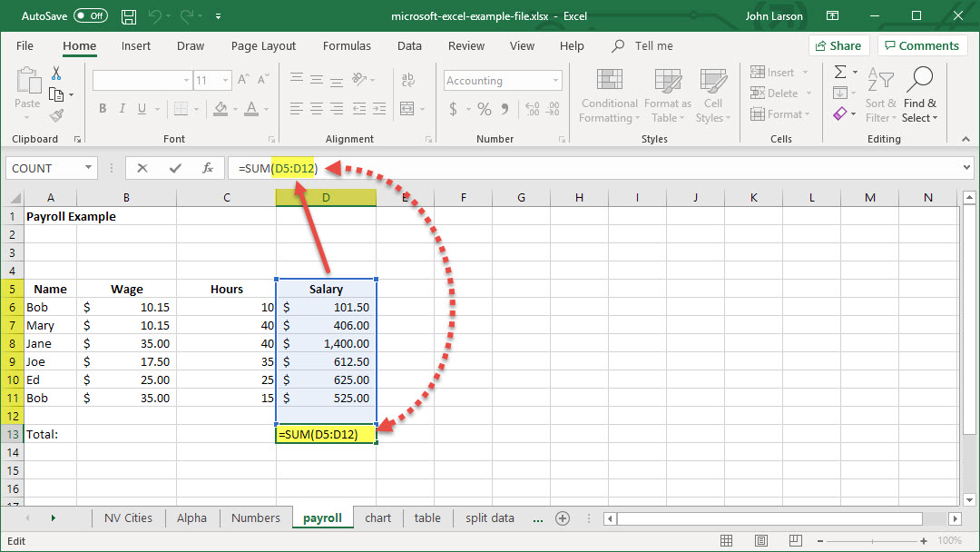
Task: Confirm formula with the Enter checkmark
Action: coord(175,168)
